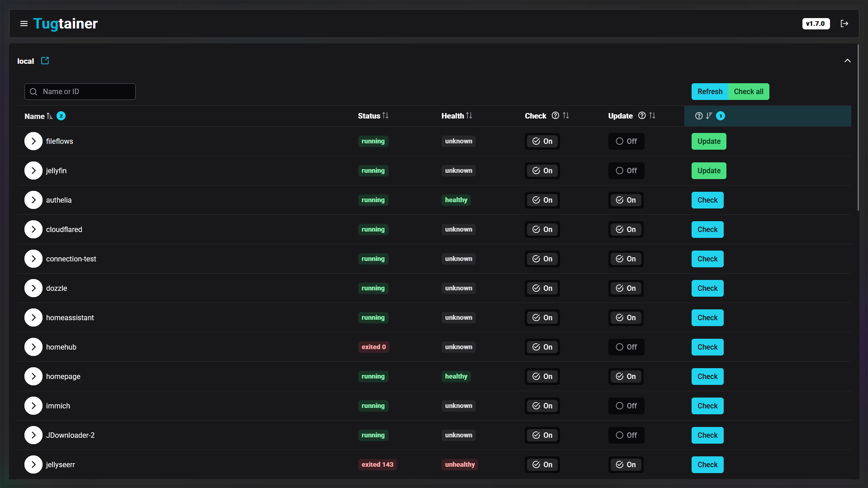Expand the homeassistant container details

click(33, 318)
